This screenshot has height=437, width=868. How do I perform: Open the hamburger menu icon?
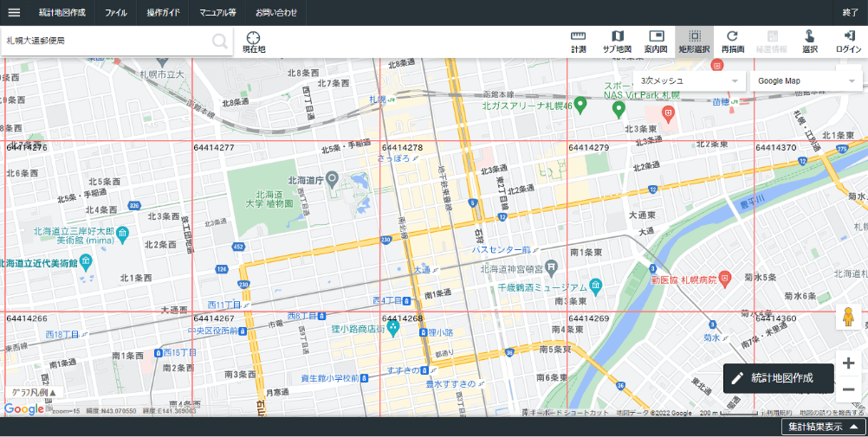(x=14, y=12)
